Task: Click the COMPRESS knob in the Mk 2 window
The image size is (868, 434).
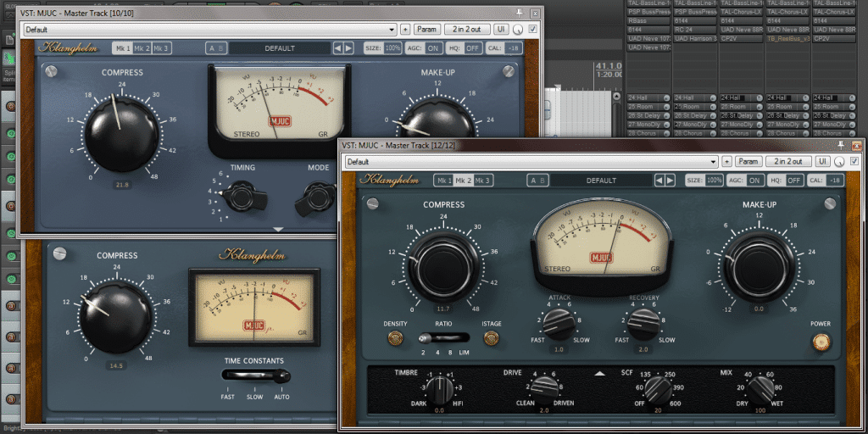Action: coord(444,267)
